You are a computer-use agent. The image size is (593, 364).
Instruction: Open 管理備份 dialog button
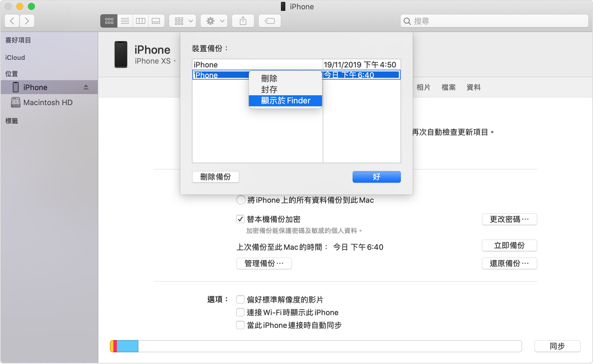tap(264, 264)
